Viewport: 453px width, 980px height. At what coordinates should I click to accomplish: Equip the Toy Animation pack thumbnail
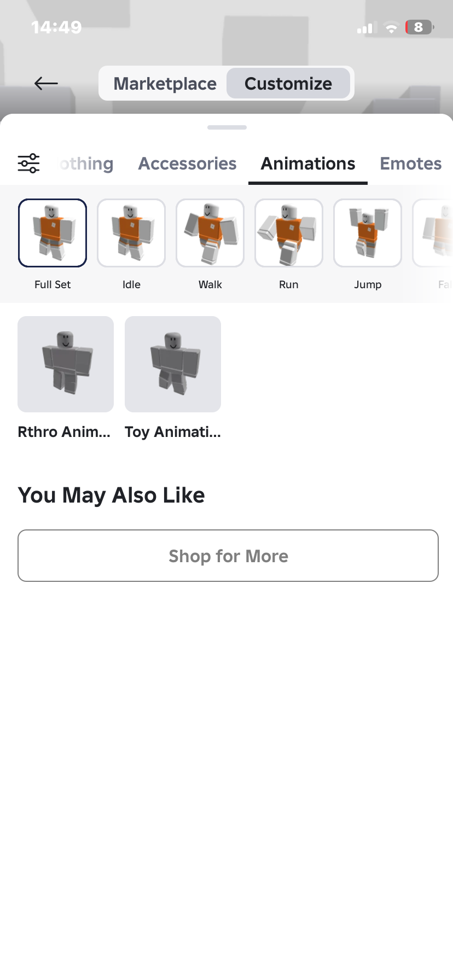[x=173, y=364]
